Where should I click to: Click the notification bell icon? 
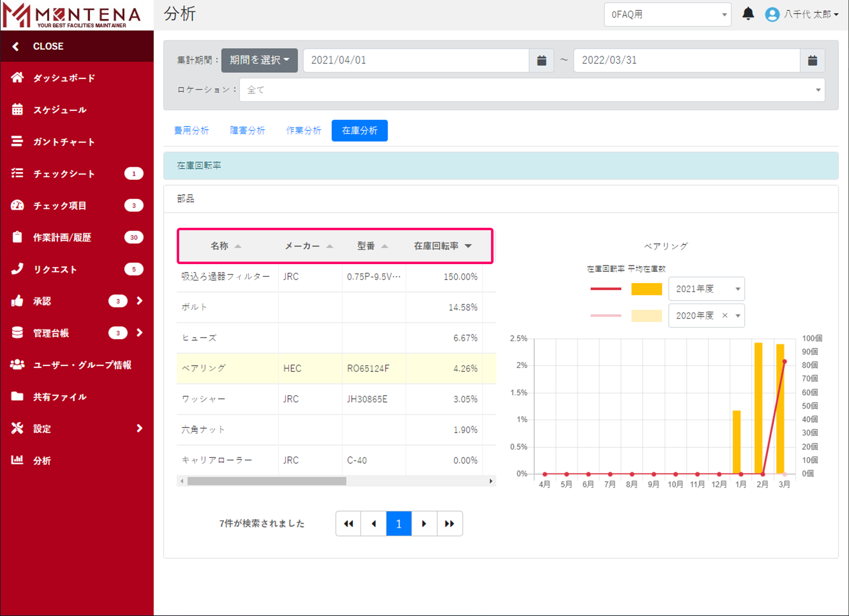click(748, 14)
